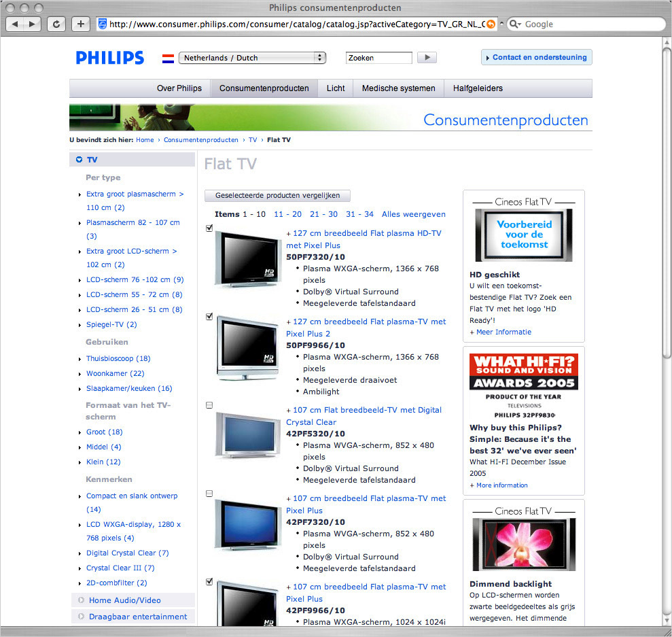The height and width of the screenshot is (637, 672).
Task: Open 107 cm Flat breedbeeld-TV Digital Crystal Clear
Action: point(364,416)
